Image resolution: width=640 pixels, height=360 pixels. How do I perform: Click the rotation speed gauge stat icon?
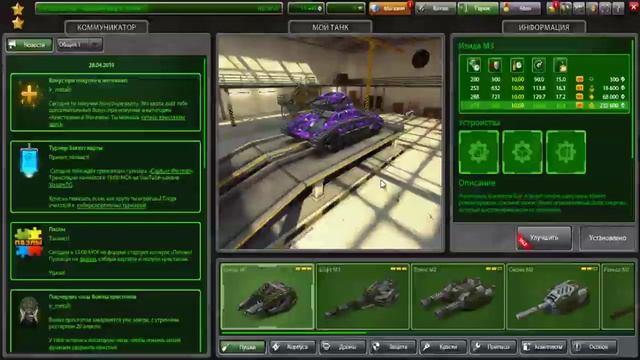[539, 65]
